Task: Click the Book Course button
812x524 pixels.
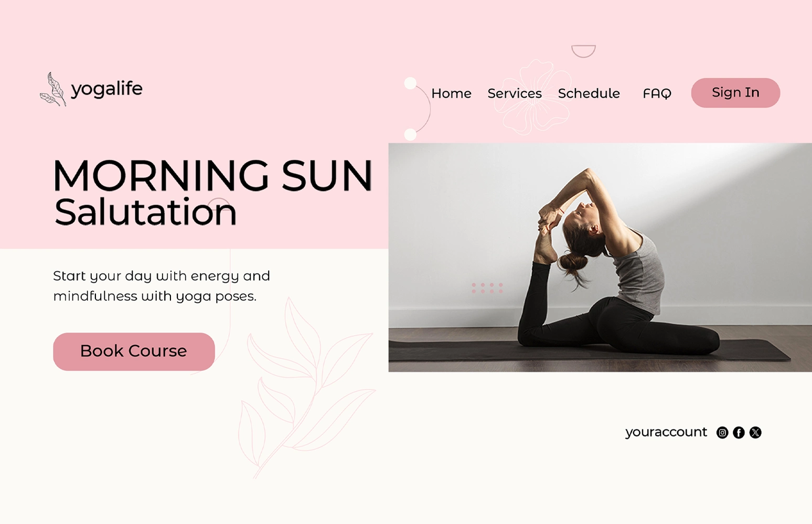Action: (x=134, y=351)
